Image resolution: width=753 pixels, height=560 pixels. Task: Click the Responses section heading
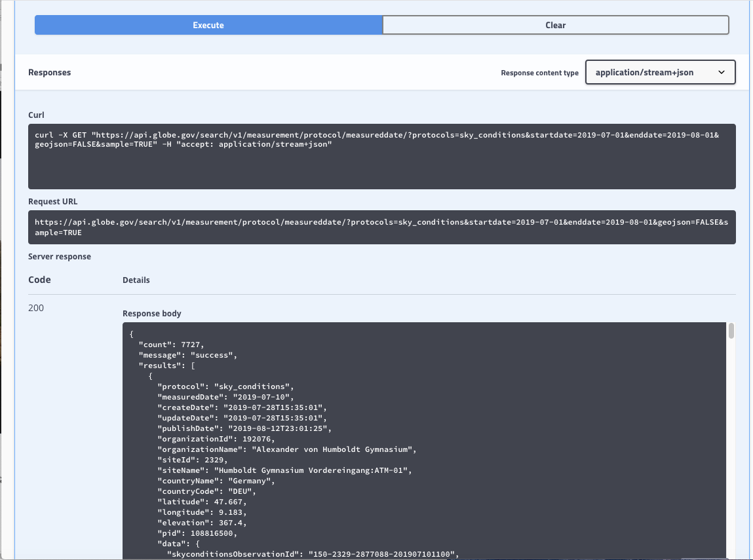(50, 73)
